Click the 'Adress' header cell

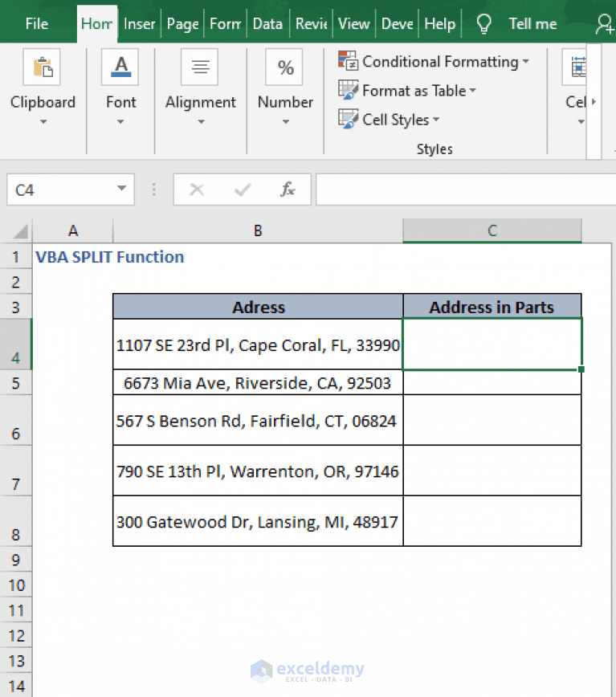coord(259,307)
